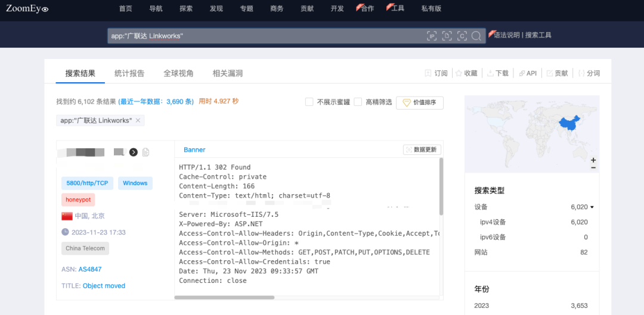The image size is (644, 315).
Task: Switch to the 相关漏洞 tab
Action: click(x=228, y=73)
